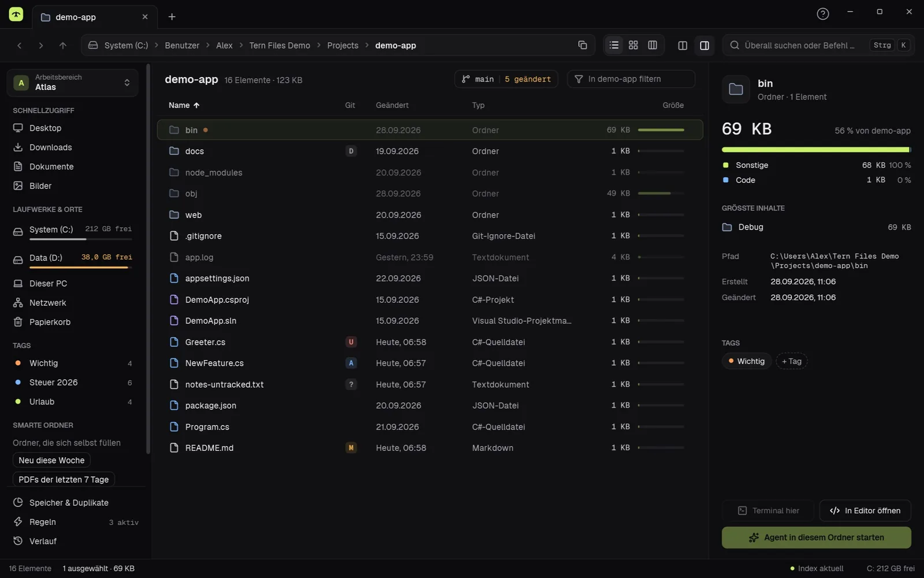Open the help question mark icon
The height and width of the screenshot is (578, 924).
pos(822,14)
